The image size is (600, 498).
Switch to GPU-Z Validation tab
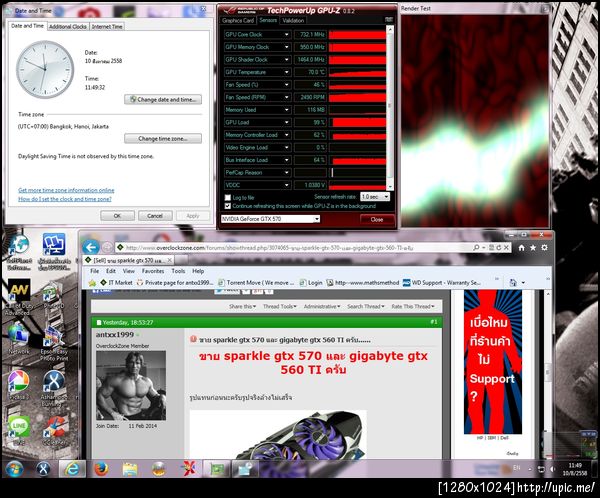[x=293, y=21]
